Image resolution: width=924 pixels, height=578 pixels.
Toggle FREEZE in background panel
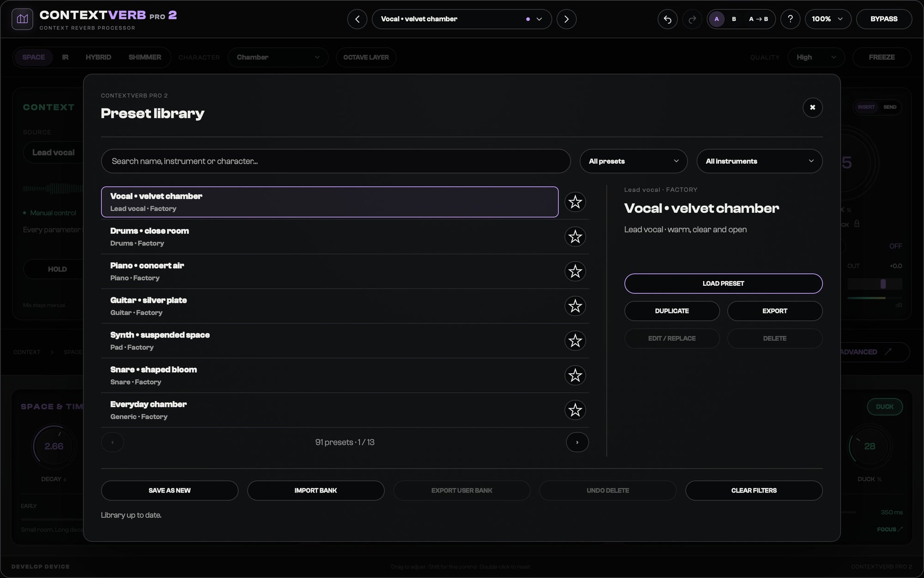pyautogui.click(x=881, y=57)
